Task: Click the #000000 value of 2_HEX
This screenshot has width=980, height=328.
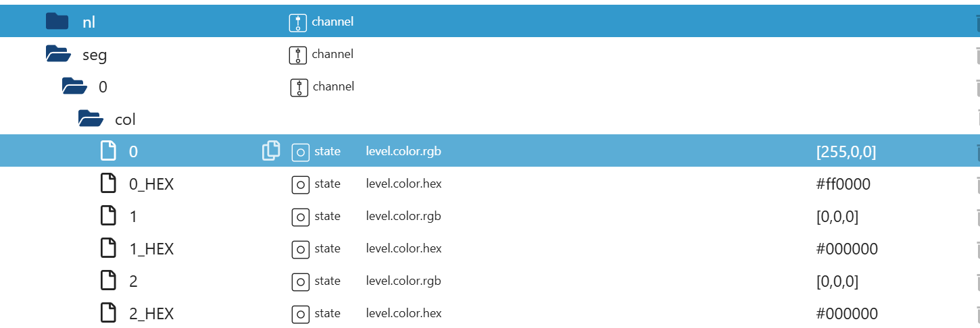Action: tap(847, 314)
